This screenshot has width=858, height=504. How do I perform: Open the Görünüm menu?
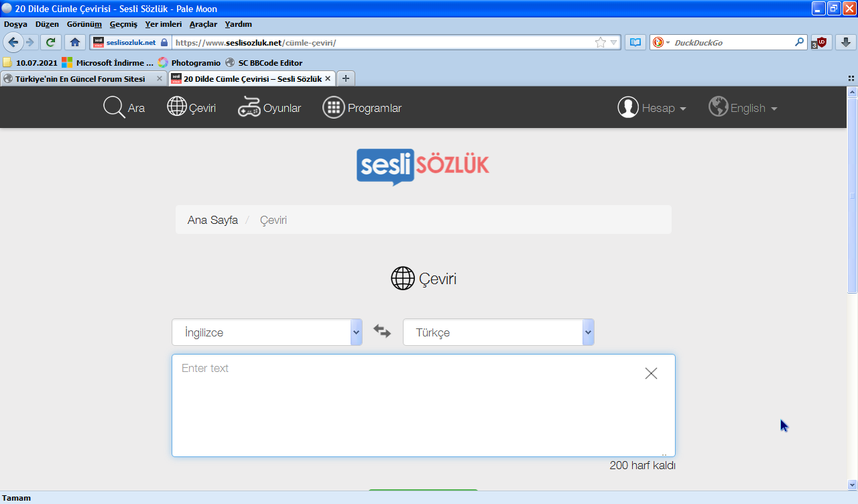(84, 24)
